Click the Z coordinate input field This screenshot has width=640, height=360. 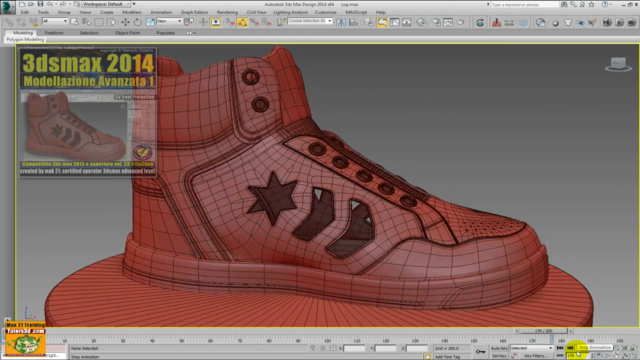click(416, 348)
